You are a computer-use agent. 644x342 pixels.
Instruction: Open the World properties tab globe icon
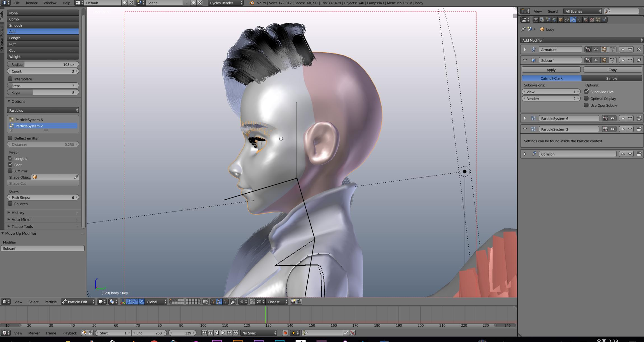(x=554, y=20)
